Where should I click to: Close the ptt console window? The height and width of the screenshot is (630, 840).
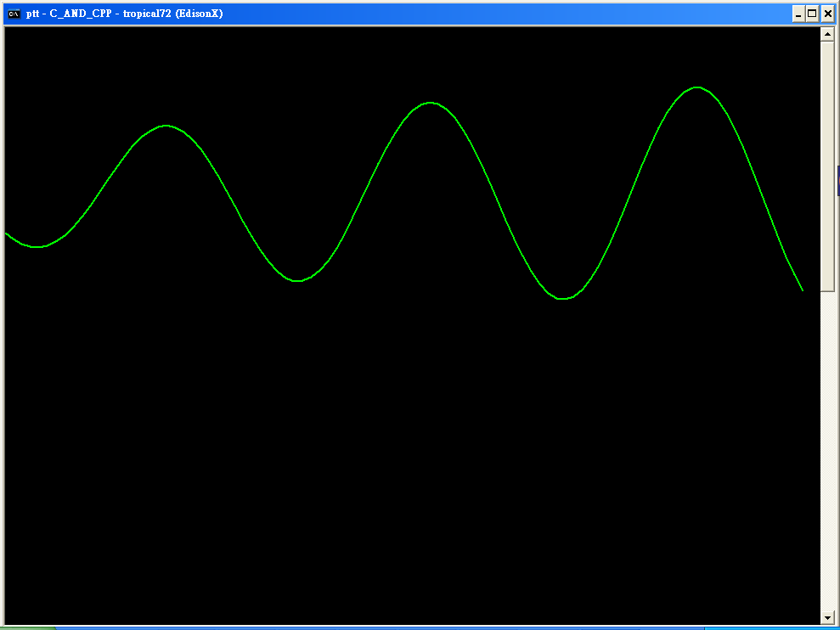click(827, 14)
